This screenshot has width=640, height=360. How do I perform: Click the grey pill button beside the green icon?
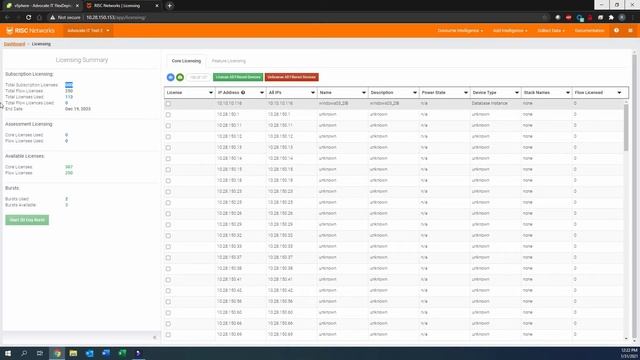coord(198,77)
